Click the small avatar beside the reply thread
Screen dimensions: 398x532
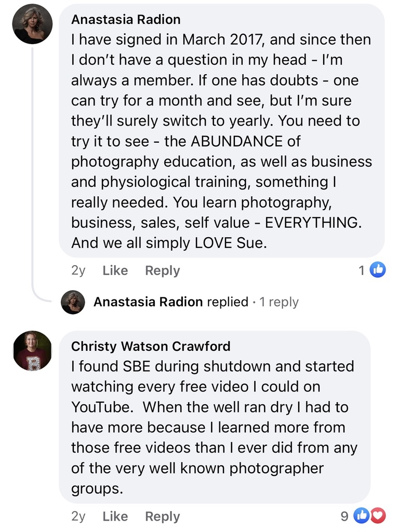(x=73, y=302)
